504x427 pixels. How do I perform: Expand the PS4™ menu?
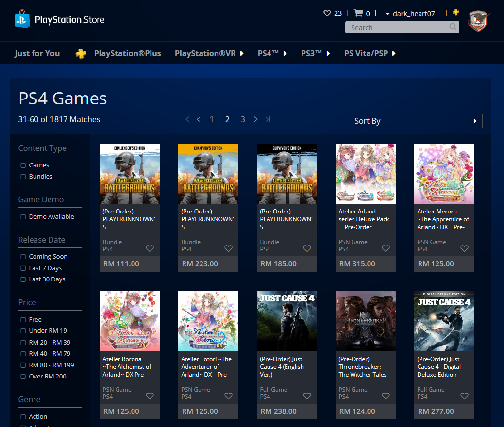point(272,53)
